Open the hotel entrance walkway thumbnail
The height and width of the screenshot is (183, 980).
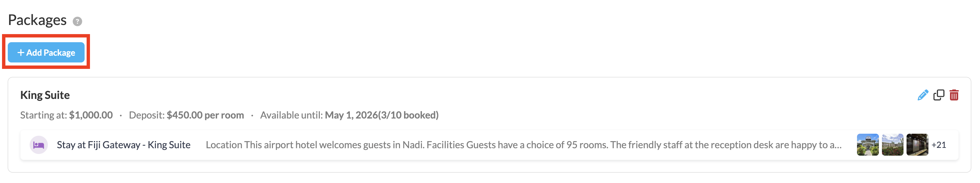[x=867, y=145]
